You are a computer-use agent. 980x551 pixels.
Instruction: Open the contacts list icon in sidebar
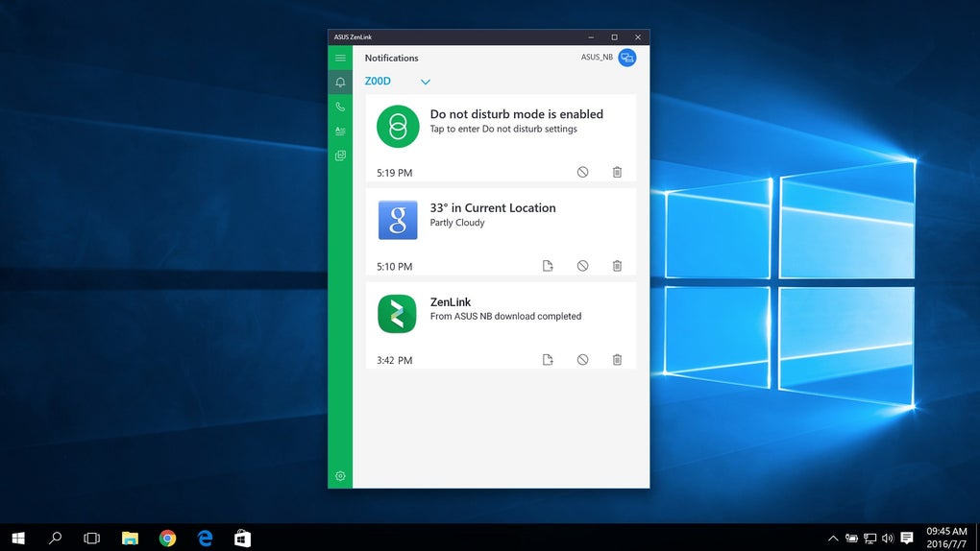(340, 132)
